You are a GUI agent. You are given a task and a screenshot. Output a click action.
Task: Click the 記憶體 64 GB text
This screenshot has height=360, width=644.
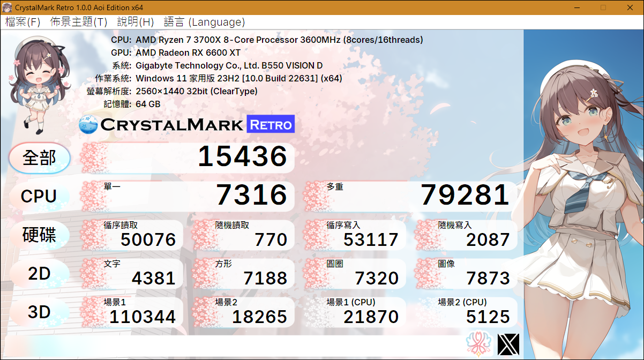pos(148,104)
